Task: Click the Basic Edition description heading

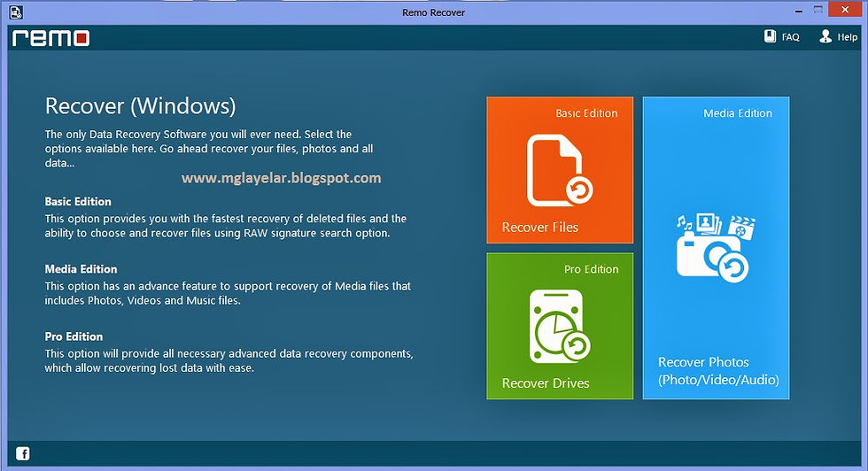Action: [78, 202]
